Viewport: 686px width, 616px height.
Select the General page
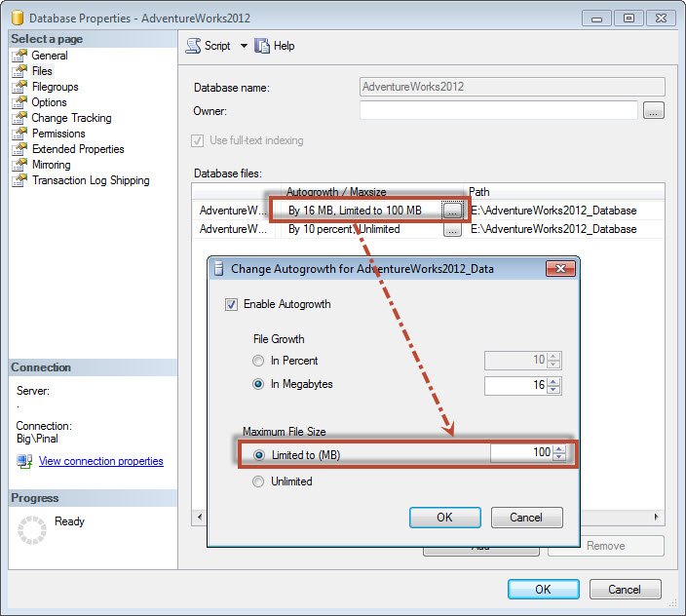[x=50, y=56]
